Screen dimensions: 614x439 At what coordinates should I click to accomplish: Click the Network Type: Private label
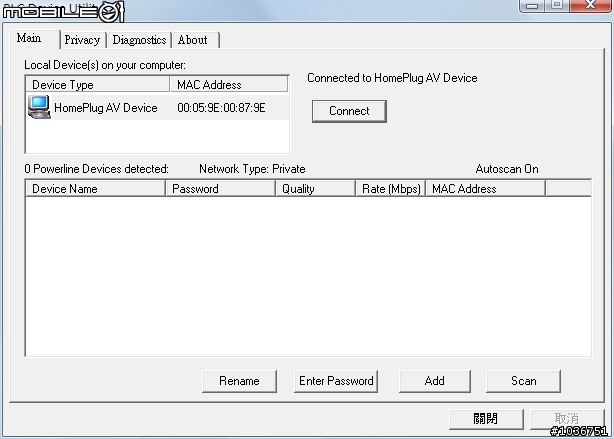click(x=252, y=169)
